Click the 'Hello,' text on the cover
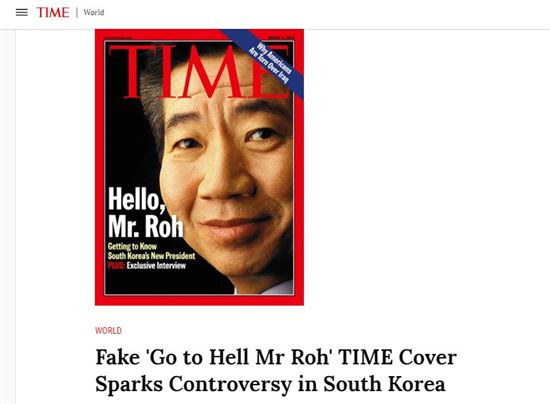This screenshot has height=404, width=550. click(137, 200)
